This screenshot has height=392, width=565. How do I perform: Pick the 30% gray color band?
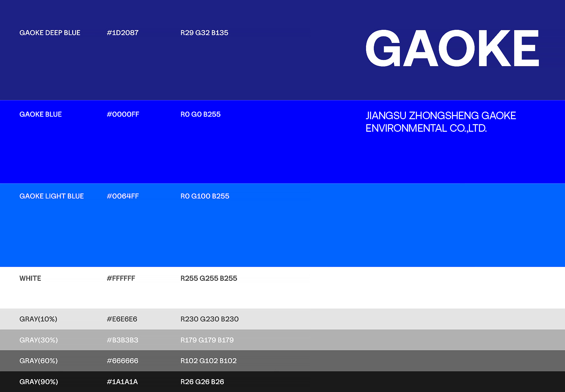(282, 340)
